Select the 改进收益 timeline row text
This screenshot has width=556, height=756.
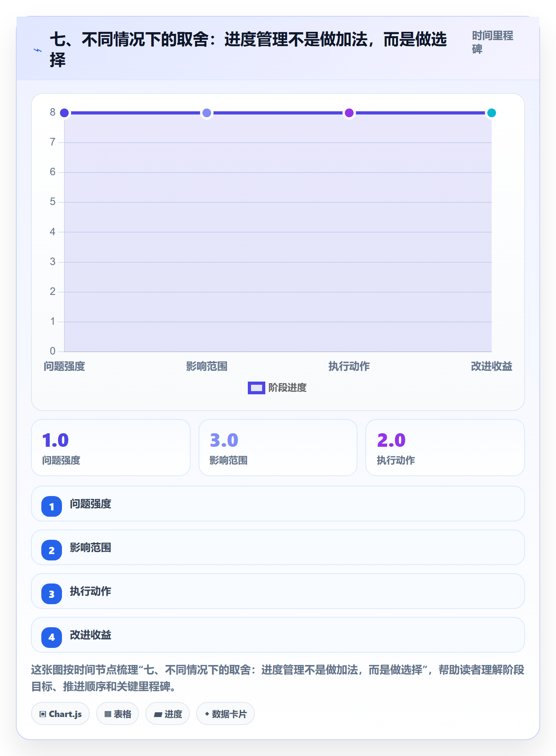(x=91, y=635)
